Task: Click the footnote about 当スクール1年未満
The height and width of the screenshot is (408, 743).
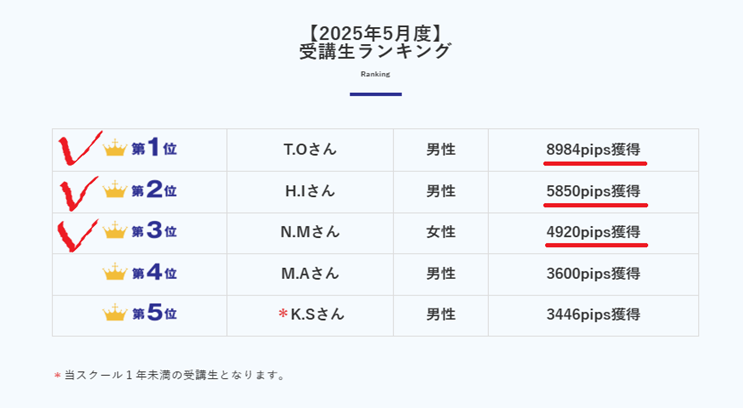Action: tap(169, 375)
